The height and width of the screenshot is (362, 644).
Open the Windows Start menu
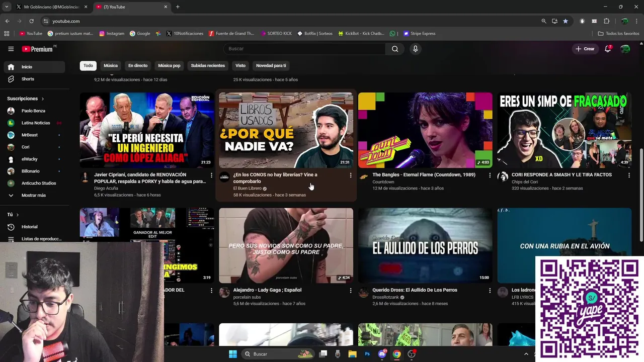(233, 354)
